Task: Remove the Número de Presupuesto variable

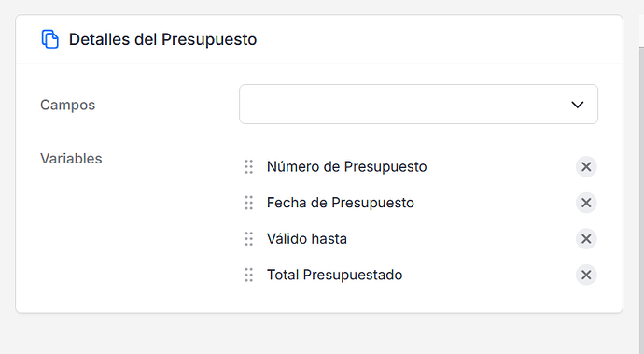Action: pyautogui.click(x=586, y=166)
